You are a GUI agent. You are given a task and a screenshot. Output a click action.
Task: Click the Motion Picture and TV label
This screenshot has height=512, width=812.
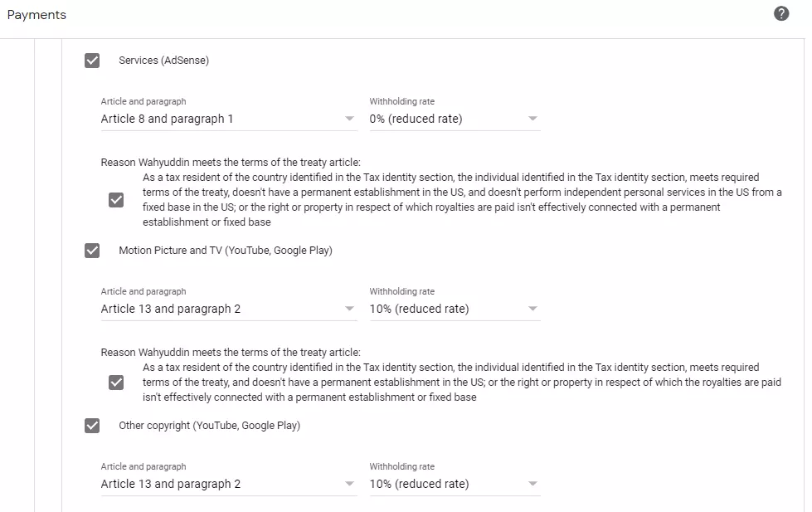coord(226,251)
